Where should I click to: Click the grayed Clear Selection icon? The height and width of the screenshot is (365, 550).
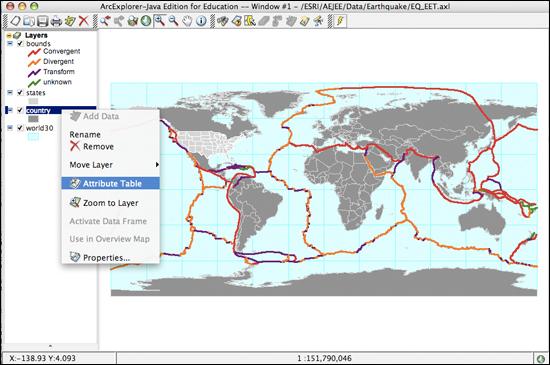pos(264,21)
